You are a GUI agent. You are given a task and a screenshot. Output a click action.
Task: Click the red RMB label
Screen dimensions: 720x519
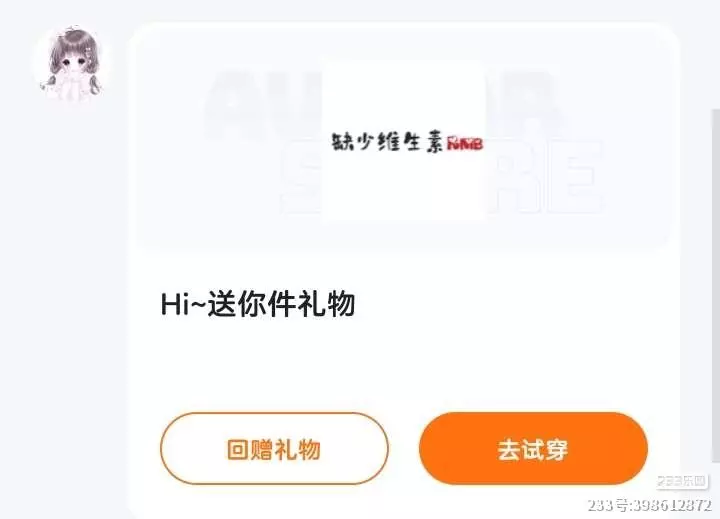click(465, 144)
